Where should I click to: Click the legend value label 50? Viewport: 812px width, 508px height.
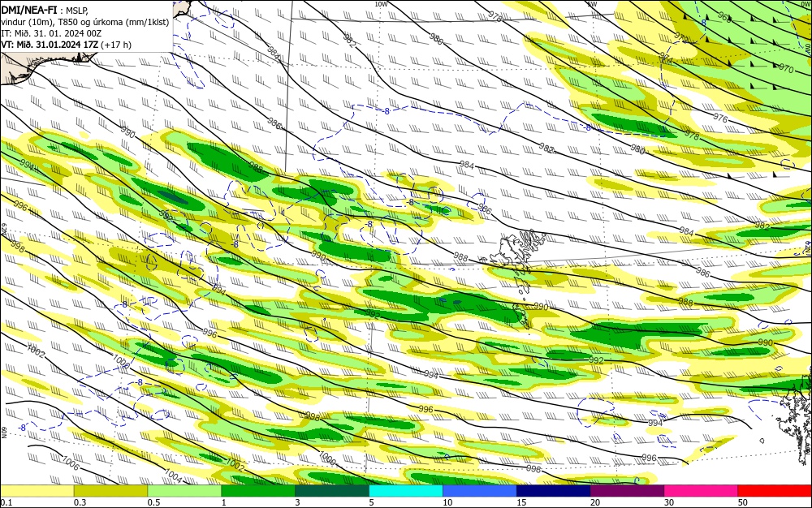click(x=743, y=502)
